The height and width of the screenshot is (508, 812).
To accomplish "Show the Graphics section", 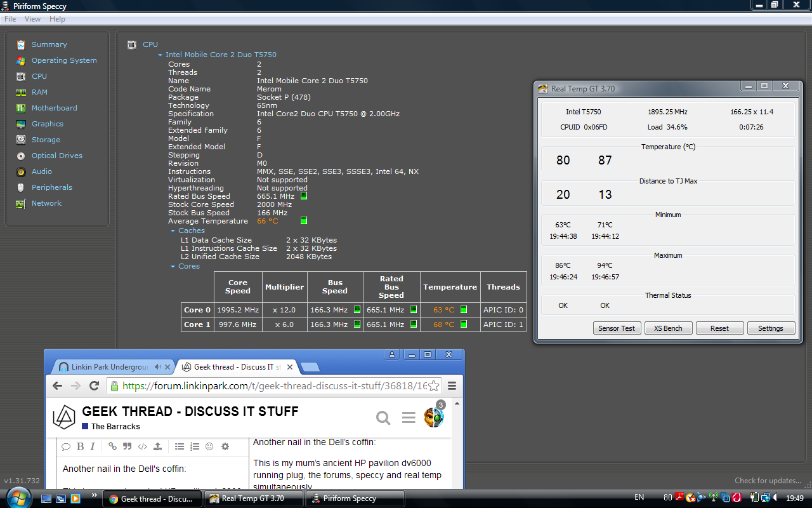I will (48, 124).
